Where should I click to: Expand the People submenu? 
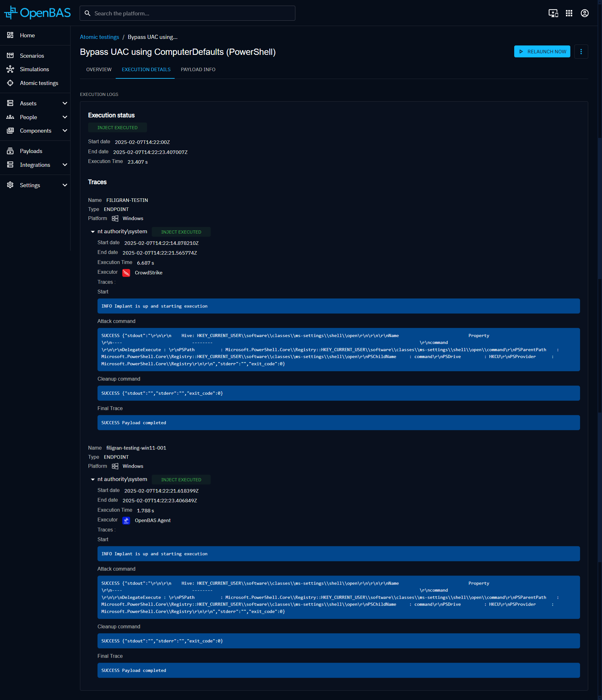click(x=65, y=117)
